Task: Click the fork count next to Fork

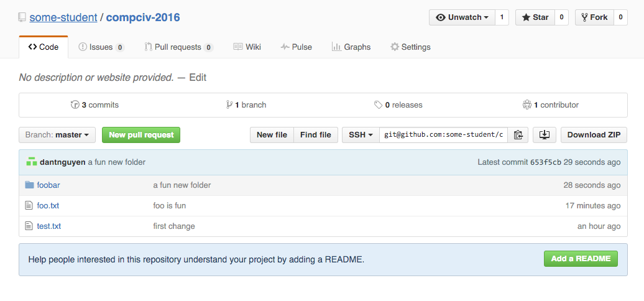Action: [x=620, y=17]
